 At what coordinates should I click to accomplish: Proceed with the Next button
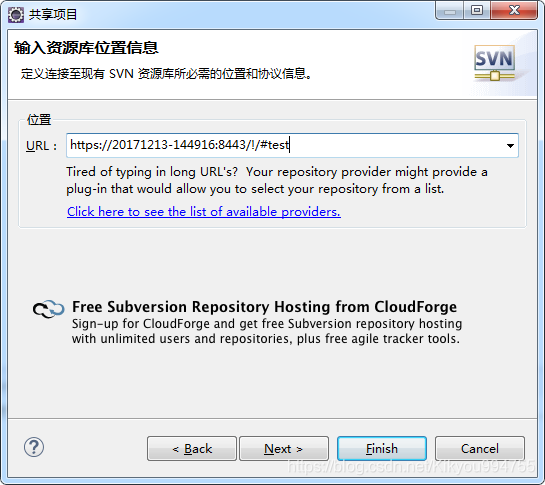tap(284, 448)
